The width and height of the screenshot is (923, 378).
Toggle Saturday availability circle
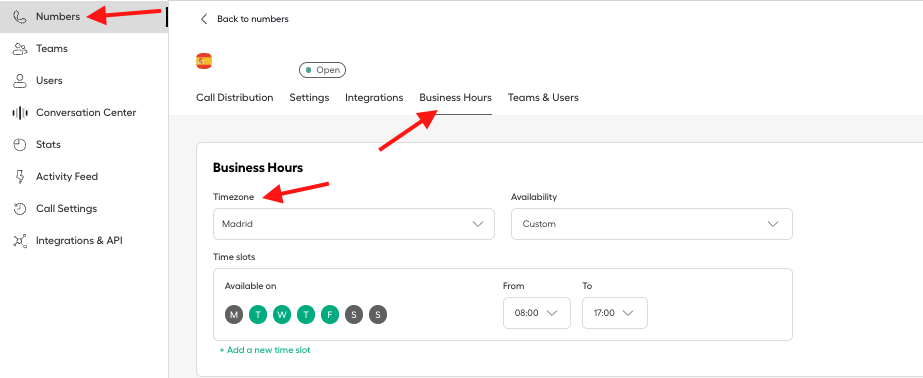coord(354,315)
